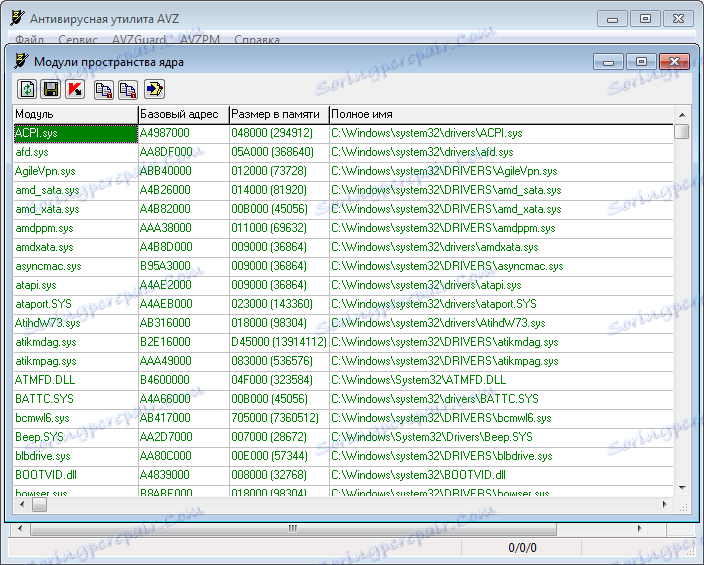Select the ACPI.sys module row
Screen dimensions: 704x565
tap(343, 133)
